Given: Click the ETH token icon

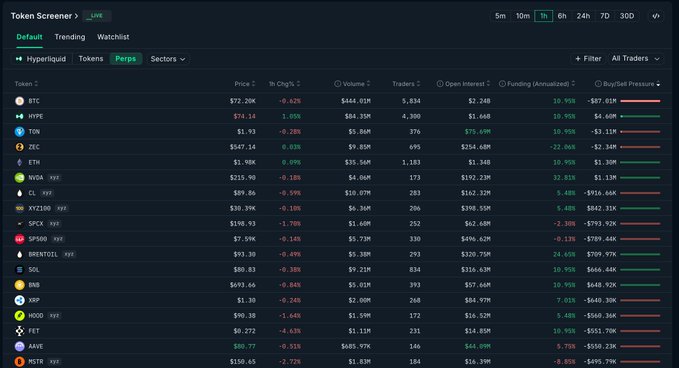Looking at the screenshot, I should (19, 162).
